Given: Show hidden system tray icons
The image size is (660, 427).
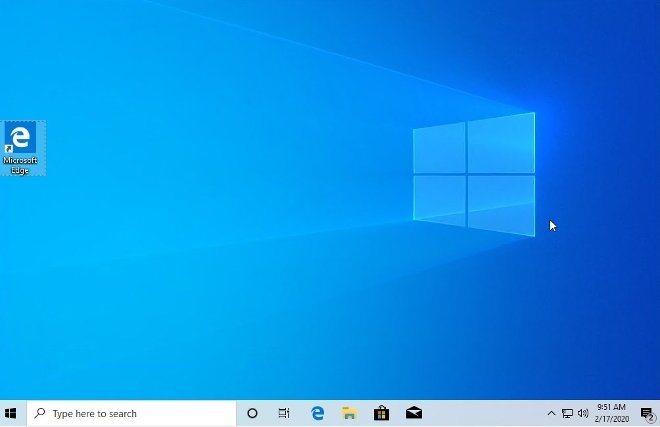Looking at the screenshot, I should pos(551,414).
